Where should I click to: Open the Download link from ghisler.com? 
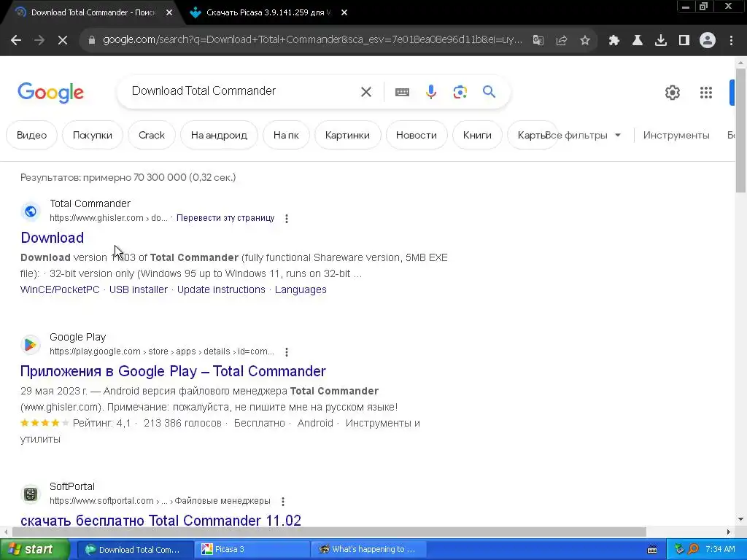coord(53,238)
